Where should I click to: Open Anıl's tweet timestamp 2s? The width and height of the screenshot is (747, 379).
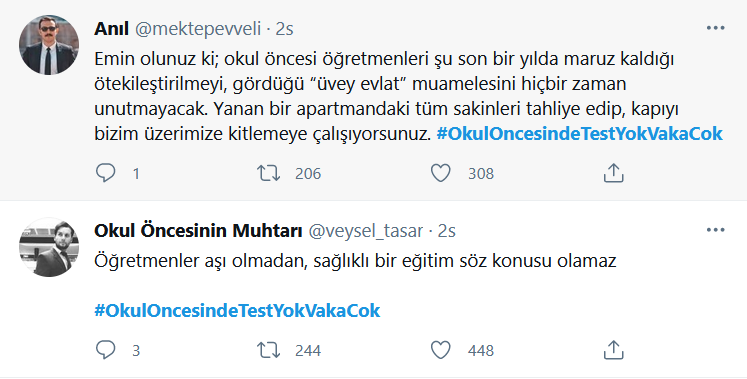tap(284, 29)
